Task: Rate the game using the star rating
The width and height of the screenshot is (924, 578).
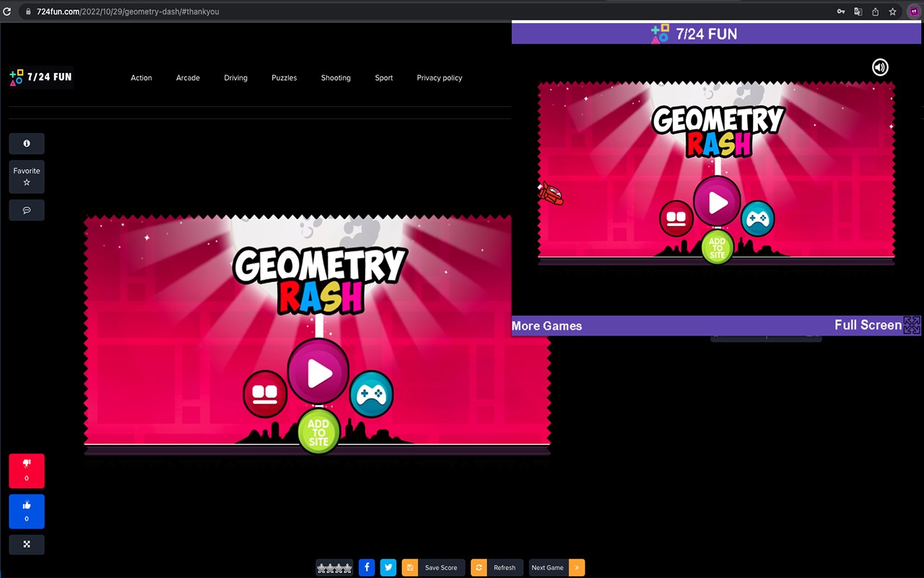Action: (334, 568)
